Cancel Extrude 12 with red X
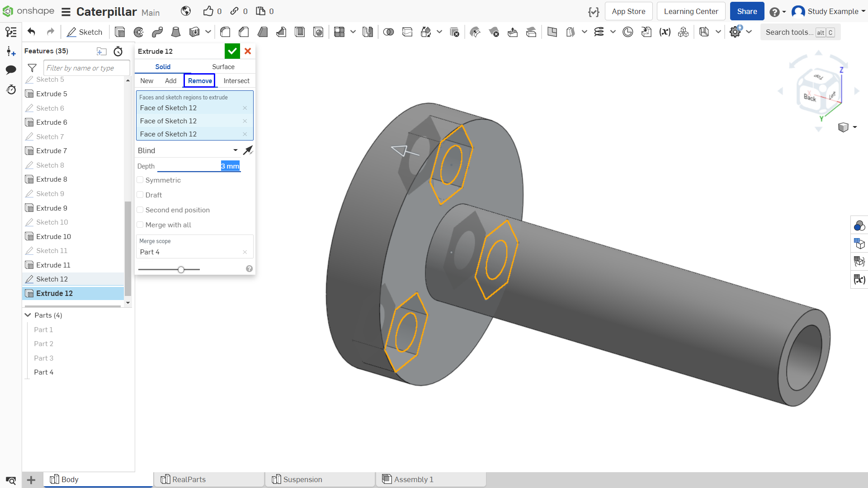 (x=248, y=51)
